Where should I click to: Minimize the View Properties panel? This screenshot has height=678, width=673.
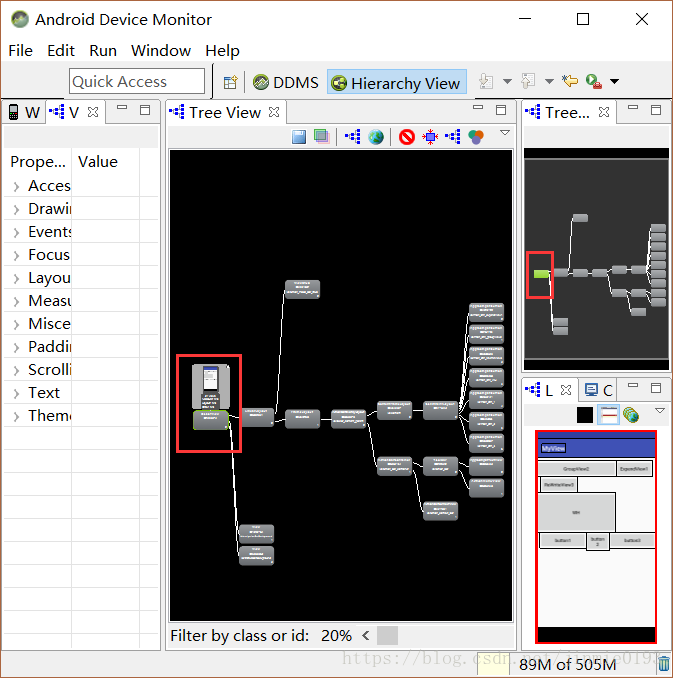coord(122,108)
